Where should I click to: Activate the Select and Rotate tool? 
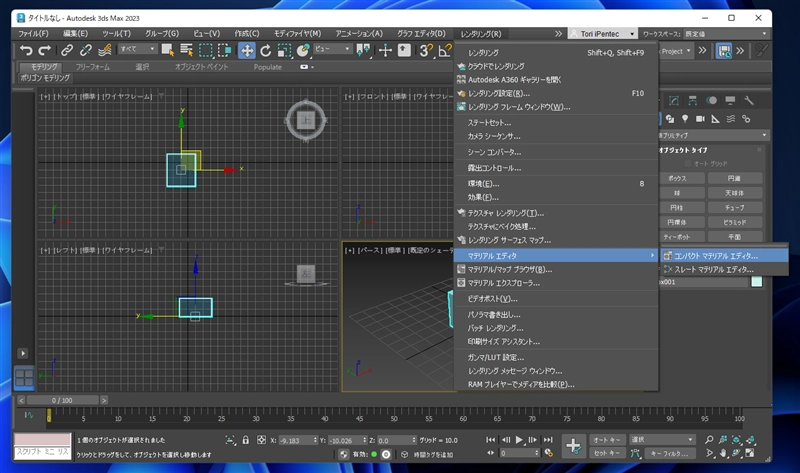(x=265, y=50)
